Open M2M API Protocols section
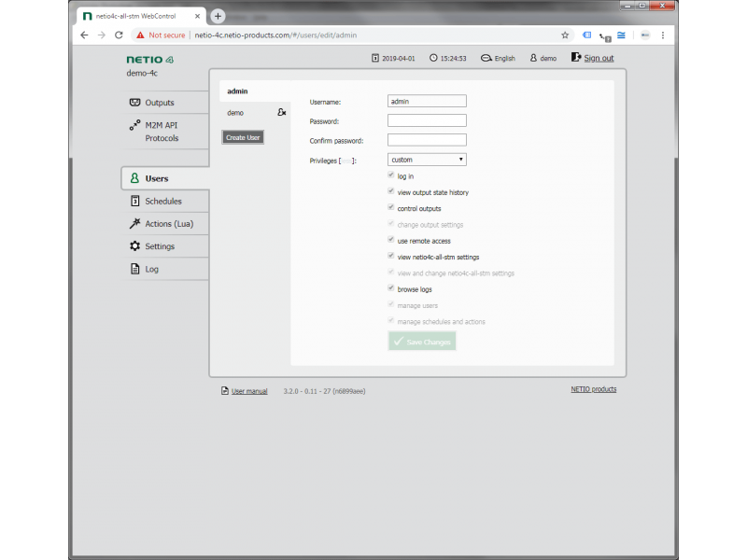 pos(165,132)
